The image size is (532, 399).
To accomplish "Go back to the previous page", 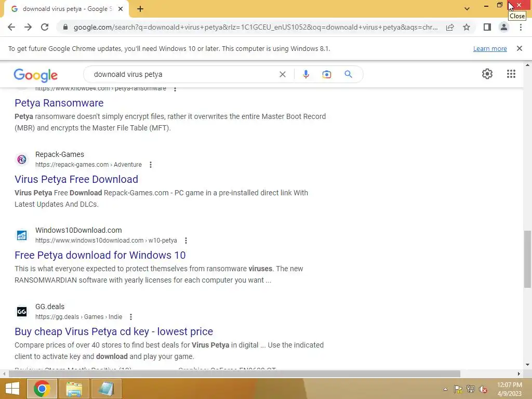I will point(11,27).
